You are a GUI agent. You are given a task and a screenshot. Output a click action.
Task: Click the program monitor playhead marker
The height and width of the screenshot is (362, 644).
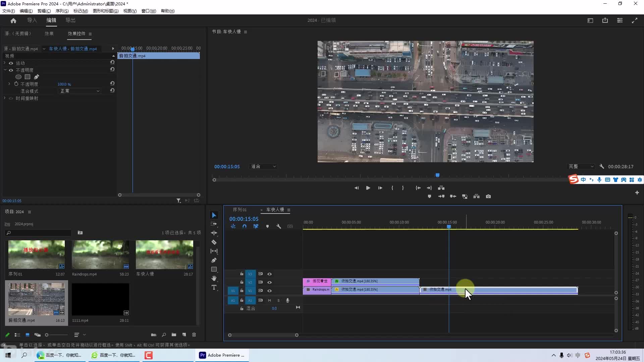click(x=437, y=175)
